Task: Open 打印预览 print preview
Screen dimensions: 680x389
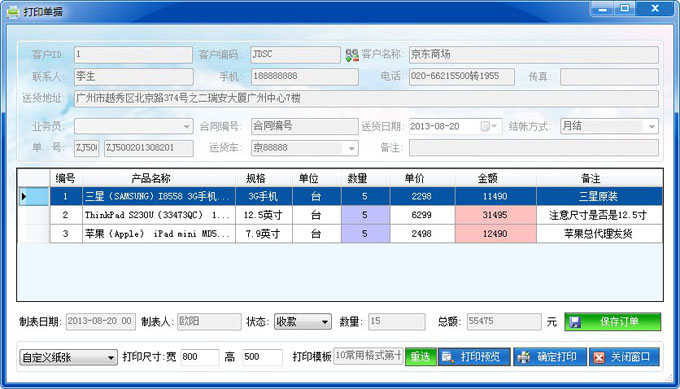Action: tap(474, 357)
